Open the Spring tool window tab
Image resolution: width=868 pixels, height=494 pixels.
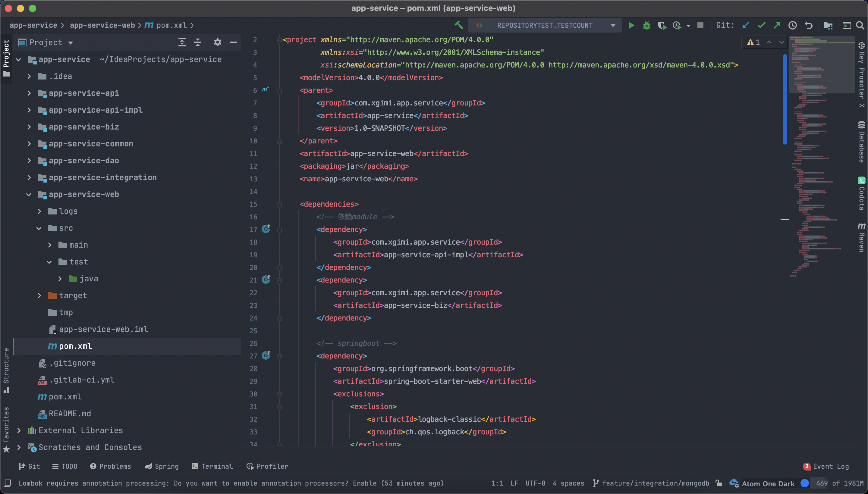(x=162, y=466)
